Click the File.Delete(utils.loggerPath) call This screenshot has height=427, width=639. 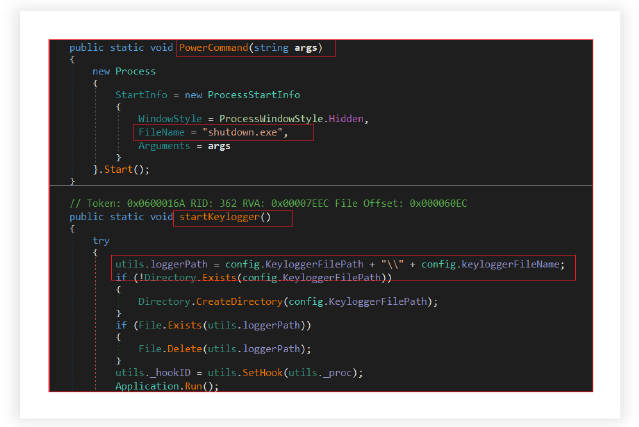coord(225,349)
